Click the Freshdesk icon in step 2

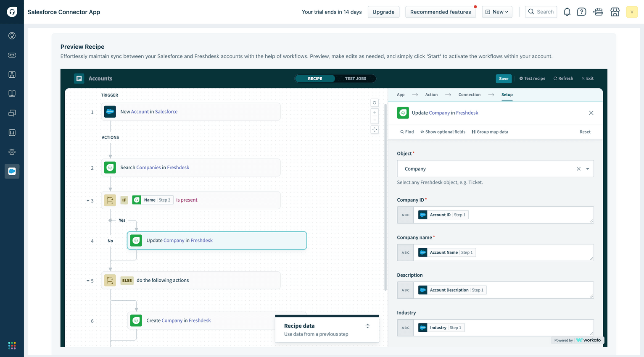pyautogui.click(x=110, y=168)
